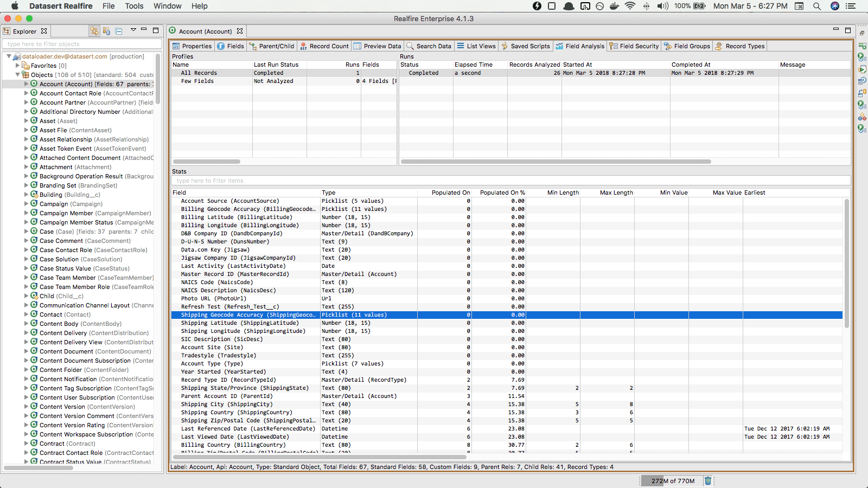
Task: Open the Tools menu in menu bar
Action: [134, 6]
